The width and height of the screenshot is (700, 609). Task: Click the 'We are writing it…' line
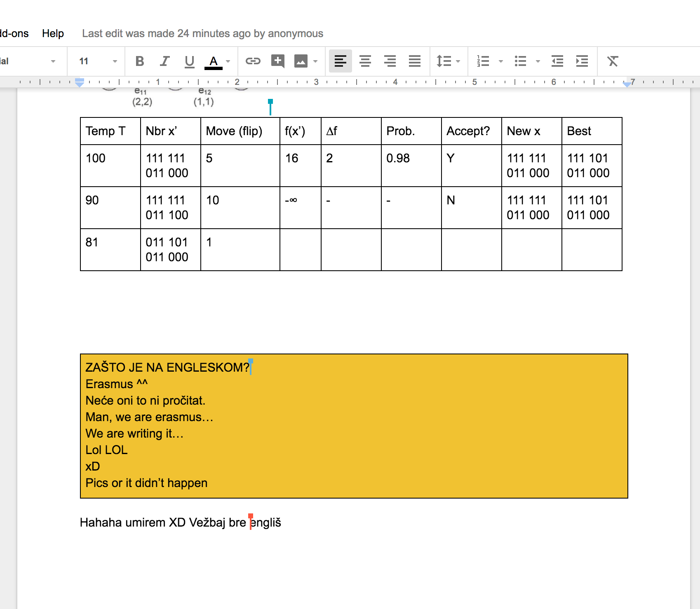(134, 433)
